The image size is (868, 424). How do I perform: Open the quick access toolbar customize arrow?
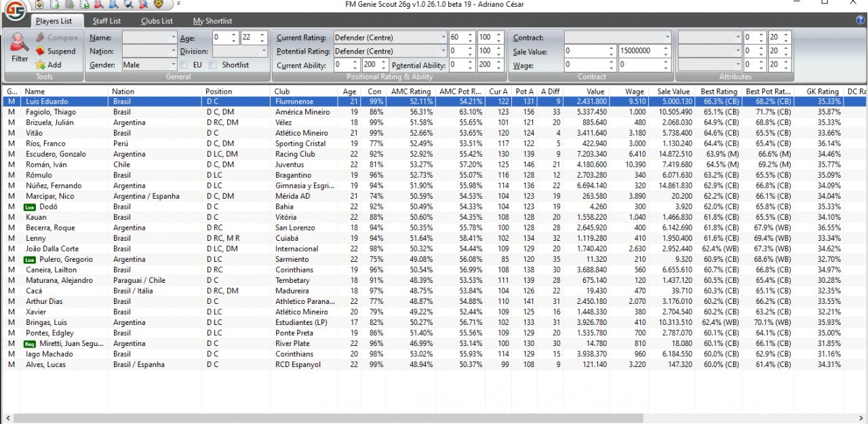pyautogui.click(x=178, y=4)
